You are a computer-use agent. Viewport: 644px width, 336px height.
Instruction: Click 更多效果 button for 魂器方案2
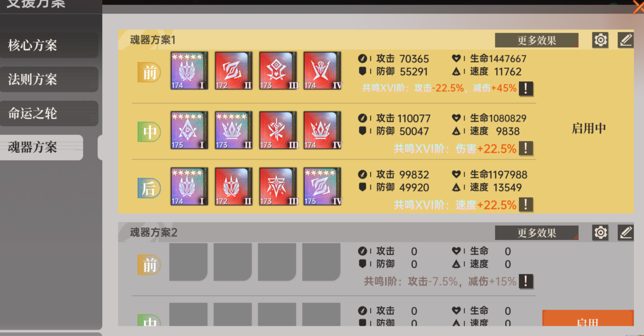pos(536,233)
